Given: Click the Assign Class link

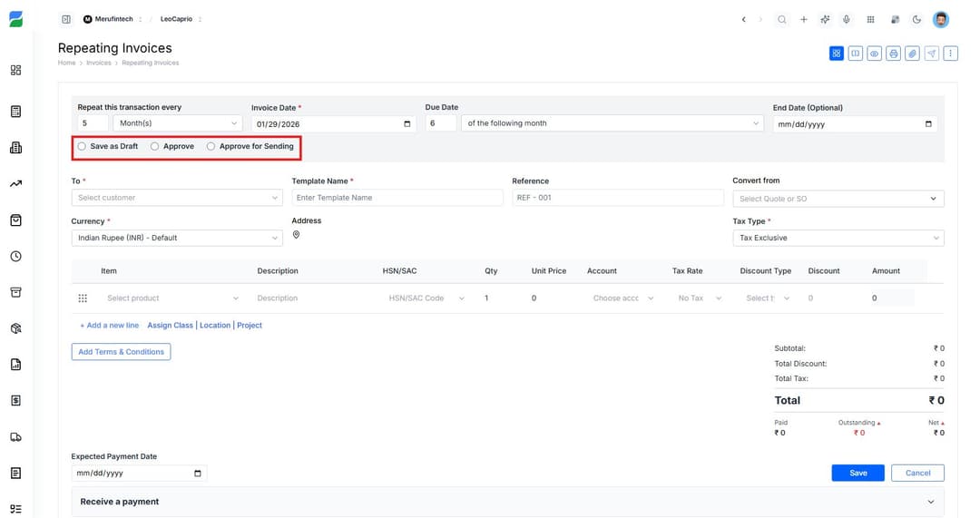Looking at the screenshot, I should 170,326.
